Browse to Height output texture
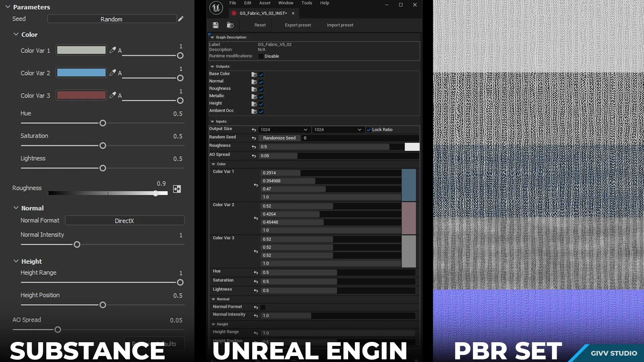The width and height of the screenshot is (644, 362). pyautogui.click(x=254, y=104)
